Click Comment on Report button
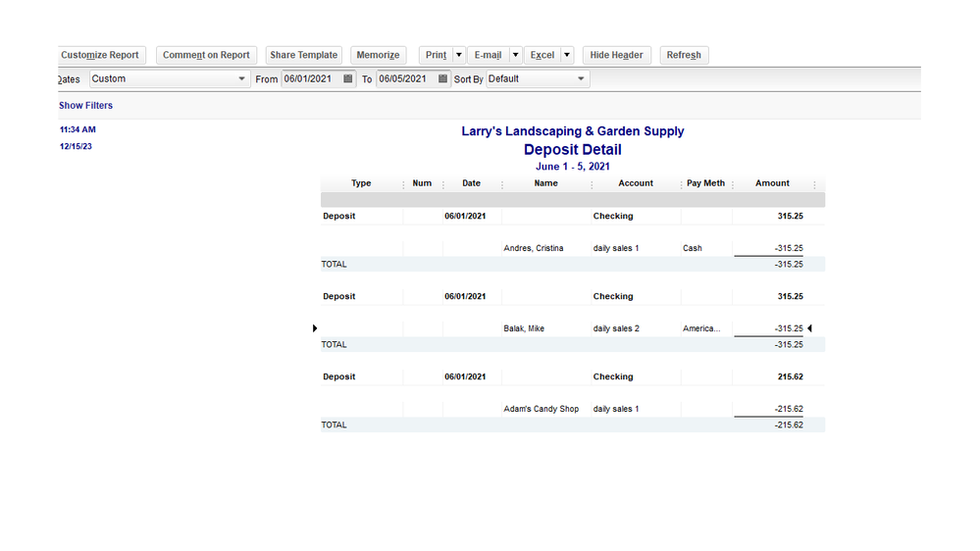This screenshot has width=980, height=551. tap(206, 55)
